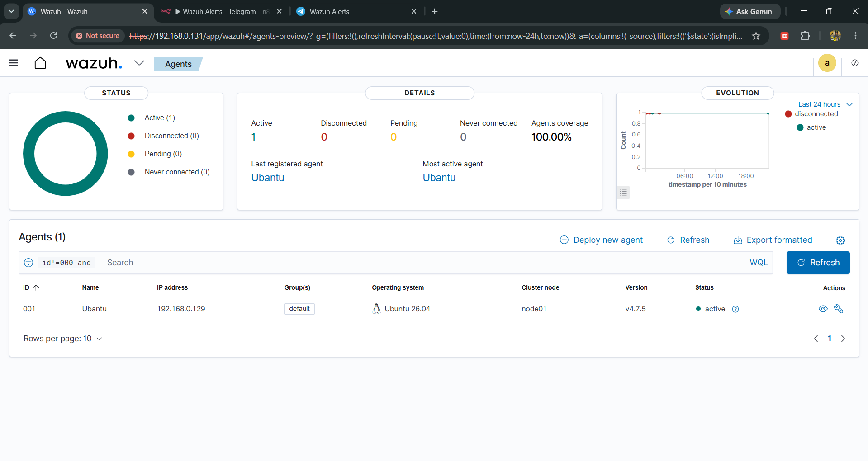Screen dimensions: 868x461
Task: Select the Agents breadcrumb tab
Action: (178, 64)
